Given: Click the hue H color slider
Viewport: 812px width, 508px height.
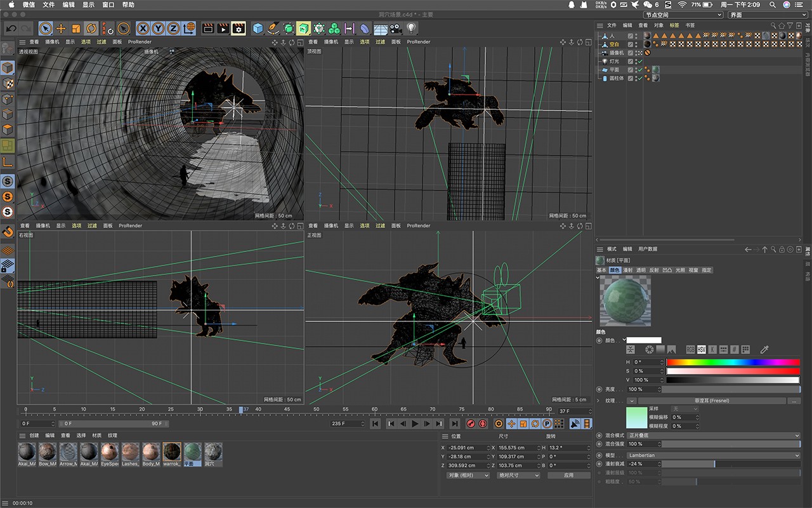Looking at the screenshot, I should [733, 362].
